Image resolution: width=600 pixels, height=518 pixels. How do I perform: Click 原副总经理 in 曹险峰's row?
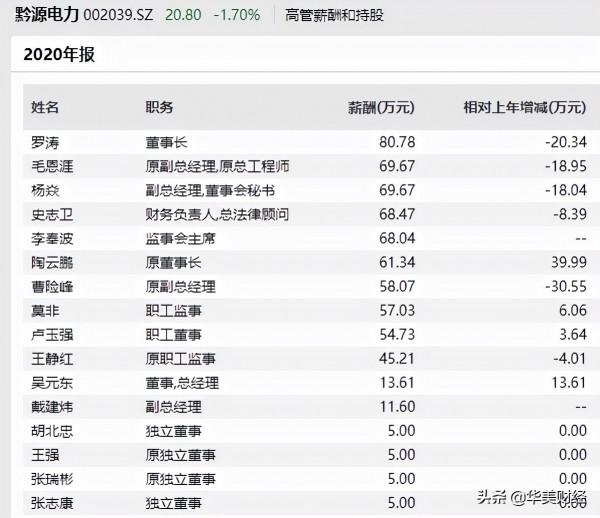click(x=180, y=287)
